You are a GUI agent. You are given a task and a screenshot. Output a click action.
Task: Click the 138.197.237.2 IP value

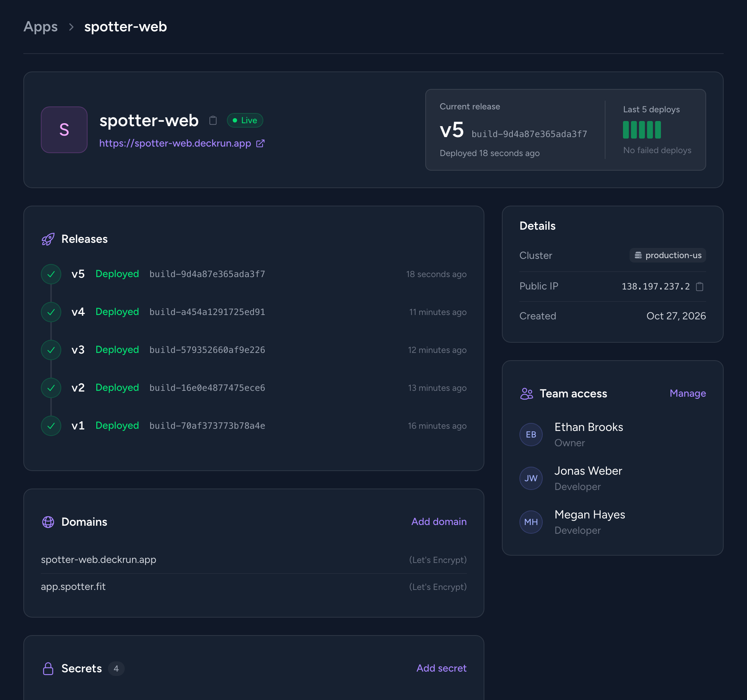pos(656,287)
